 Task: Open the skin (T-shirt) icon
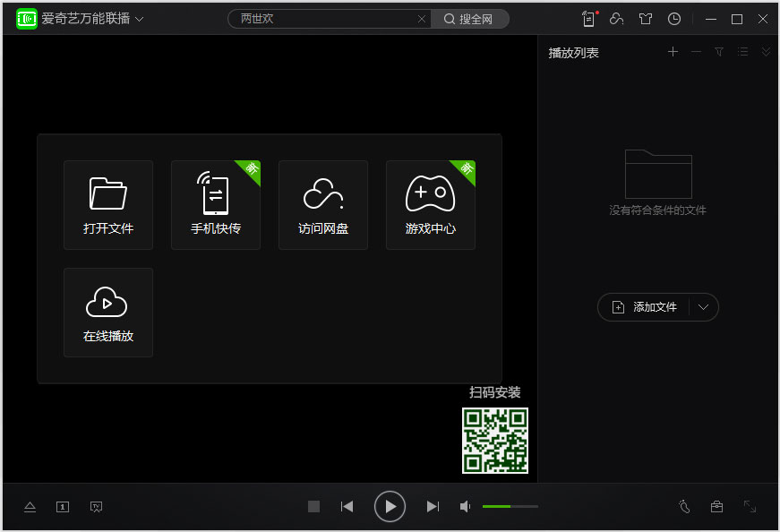coord(645,19)
